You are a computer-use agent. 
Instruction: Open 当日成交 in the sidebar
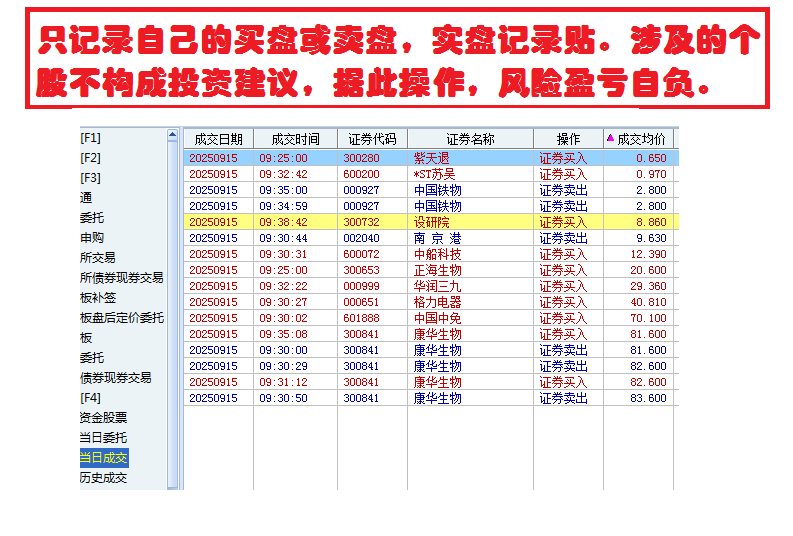(x=104, y=458)
